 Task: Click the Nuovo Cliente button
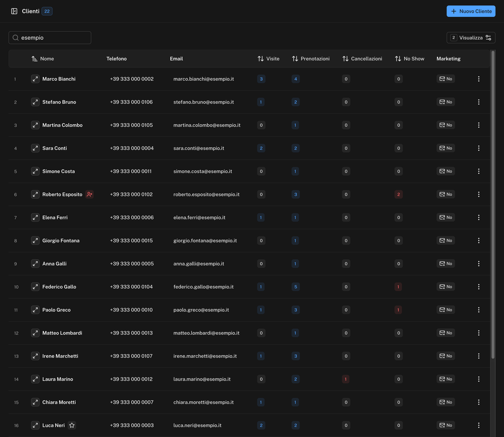point(471,11)
